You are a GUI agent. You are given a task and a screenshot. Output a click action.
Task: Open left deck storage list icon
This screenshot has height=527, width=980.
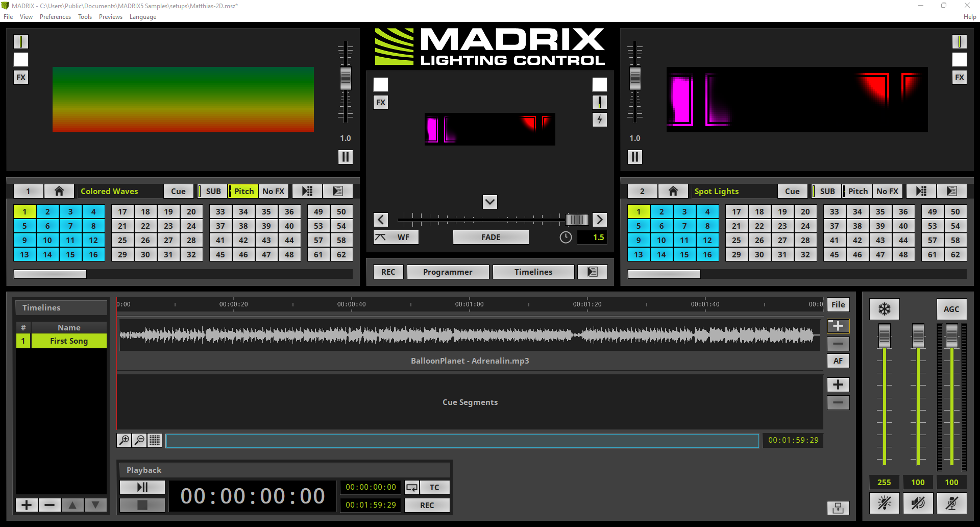pos(307,191)
